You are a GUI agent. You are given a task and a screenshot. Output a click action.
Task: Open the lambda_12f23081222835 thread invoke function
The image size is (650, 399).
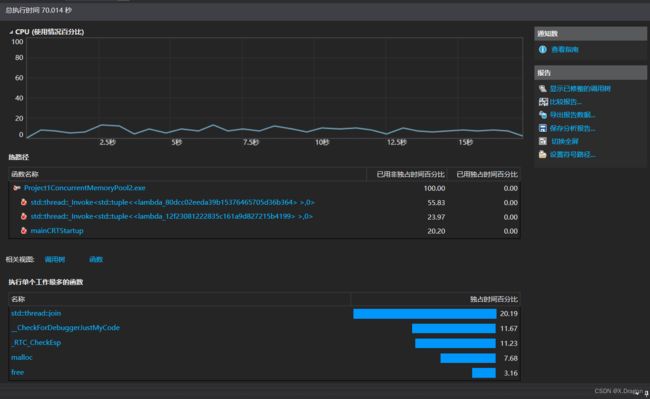pos(172,216)
